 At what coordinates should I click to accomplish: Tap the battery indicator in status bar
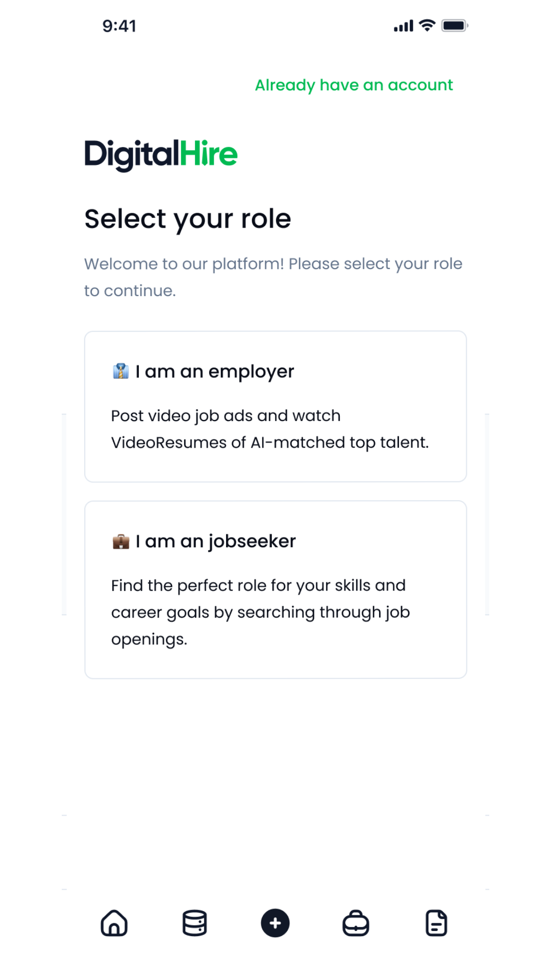[x=455, y=26]
